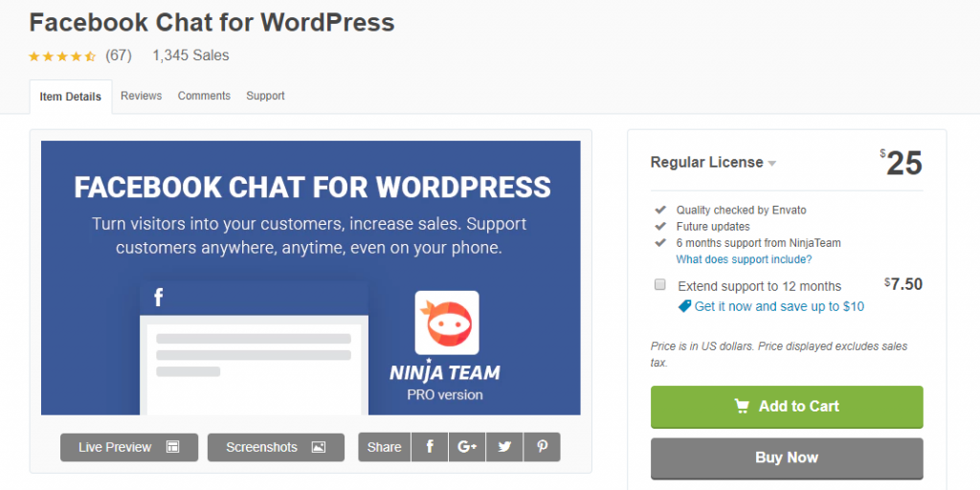This screenshot has height=490, width=980.
Task: Click the star rating icons
Action: pyautogui.click(x=62, y=56)
